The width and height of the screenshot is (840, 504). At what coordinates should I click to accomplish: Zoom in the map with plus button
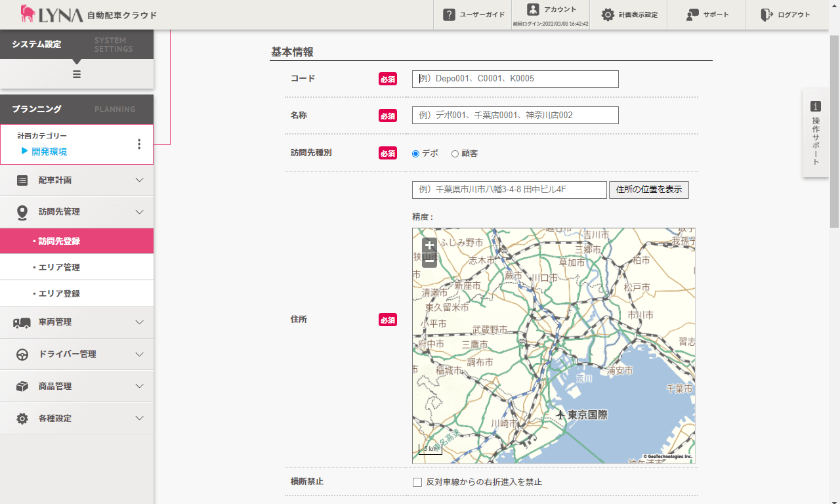[429, 245]
